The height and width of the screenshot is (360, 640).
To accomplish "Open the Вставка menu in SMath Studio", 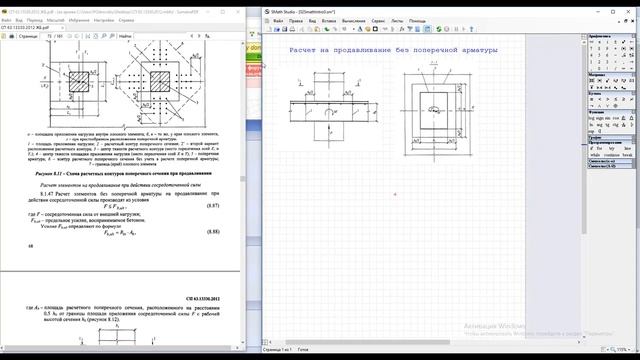I will coord(329,20).
